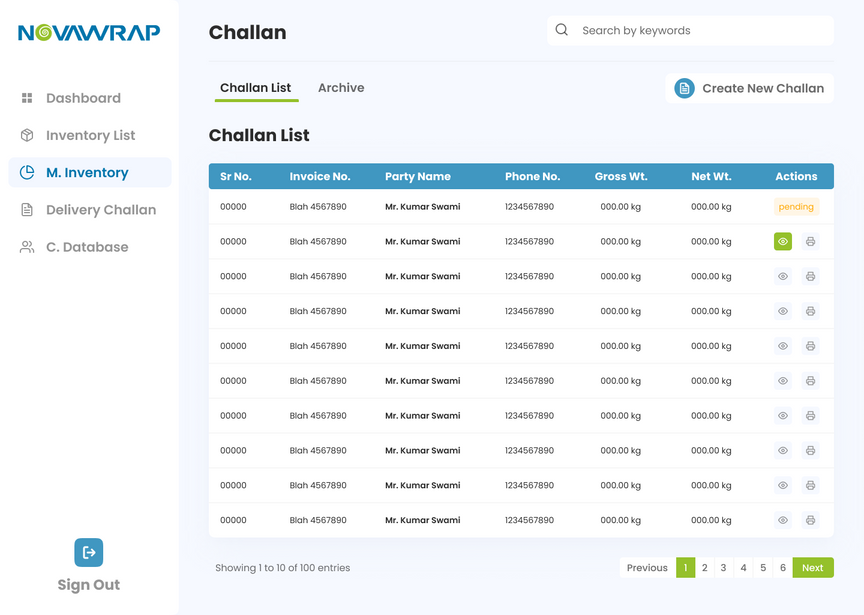Open Delivery Challan from sidebar
The width and height of the screenshot is (864, 615).
point(100,210)
